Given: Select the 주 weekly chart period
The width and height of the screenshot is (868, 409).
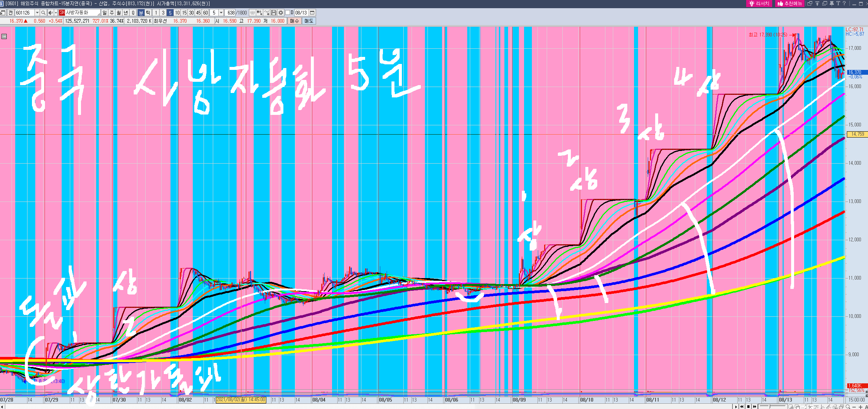Looking at the screenshot, I should tap(112, 13).
